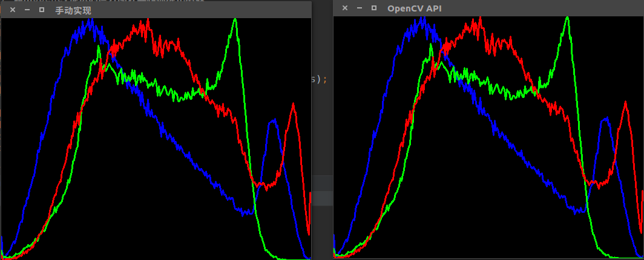Click blue curve's smaller right-side peak in 手动实现
This screenshot has height=260, width=644.
coord(274,121)
